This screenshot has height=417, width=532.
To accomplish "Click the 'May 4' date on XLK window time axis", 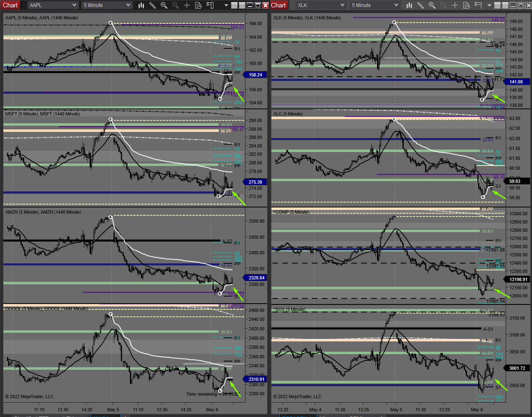I will click(x=315, y=409).
